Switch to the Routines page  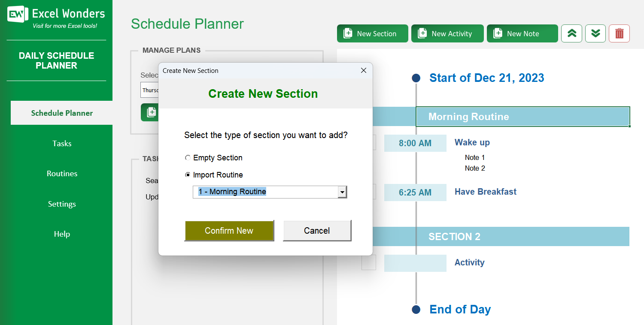[61, 174]
